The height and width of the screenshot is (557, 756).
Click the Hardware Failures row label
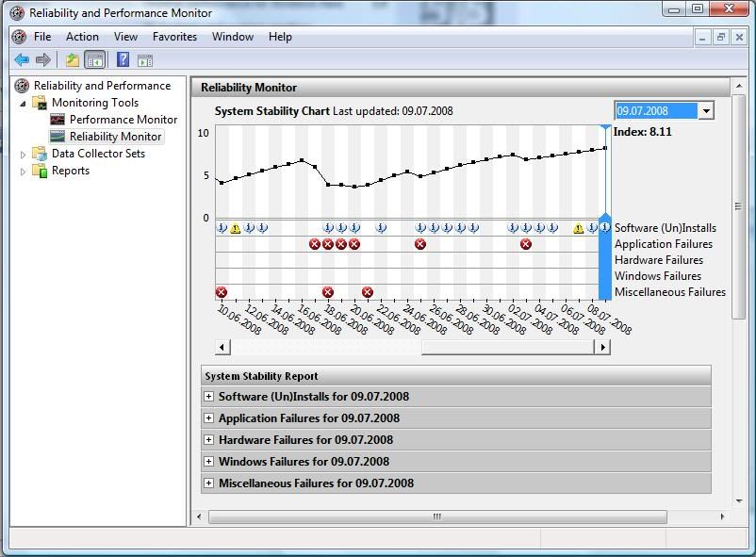(659, 260)
